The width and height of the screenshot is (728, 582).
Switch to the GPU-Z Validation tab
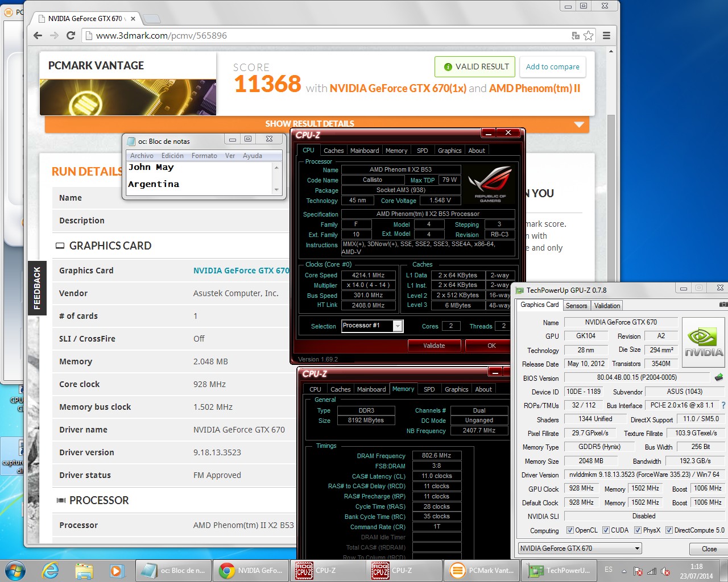[607, 306]
